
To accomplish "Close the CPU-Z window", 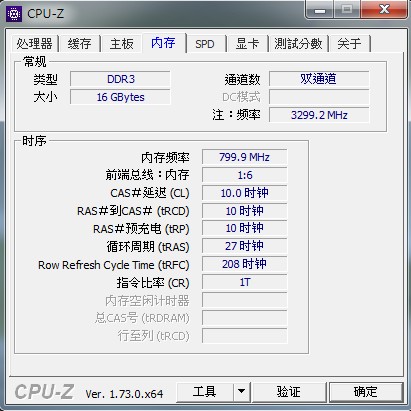I will (x=384, y=9).
